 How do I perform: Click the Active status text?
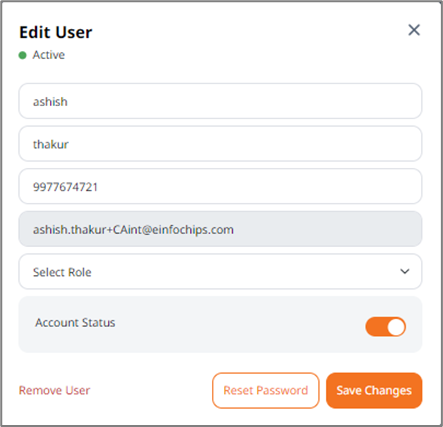[49, 55]
